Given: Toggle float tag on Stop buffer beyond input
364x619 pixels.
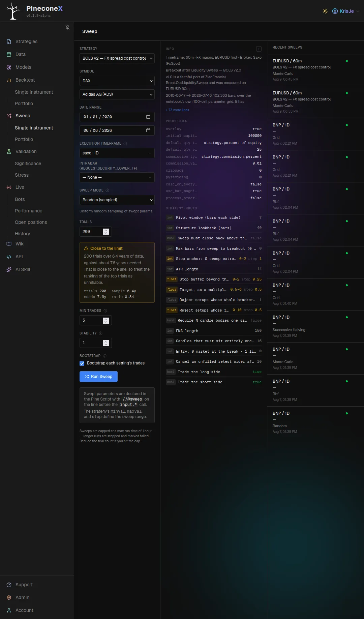Looking at the screenshot, I should coord(172,279).
